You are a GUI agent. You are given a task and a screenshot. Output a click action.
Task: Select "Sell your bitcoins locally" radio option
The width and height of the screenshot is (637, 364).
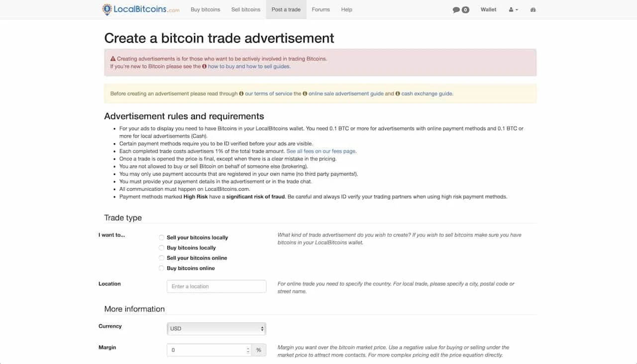tap(161, 238)
